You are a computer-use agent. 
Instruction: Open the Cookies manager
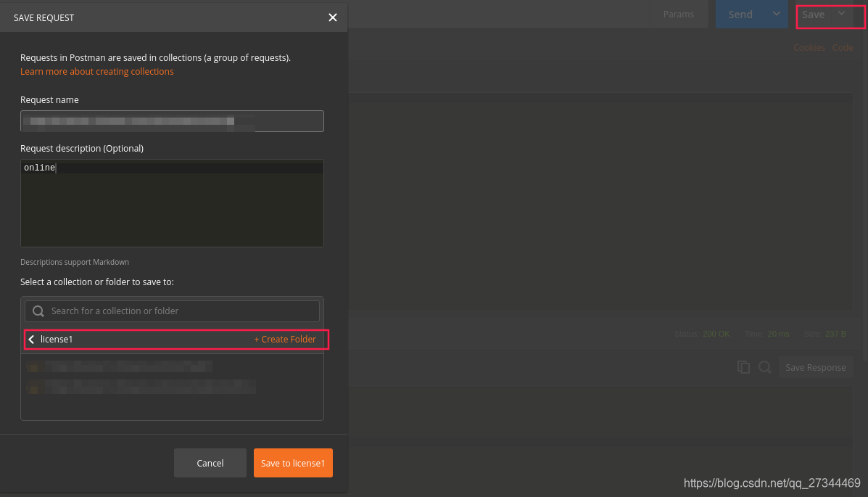pyautogui.click(x=809, y=47)
